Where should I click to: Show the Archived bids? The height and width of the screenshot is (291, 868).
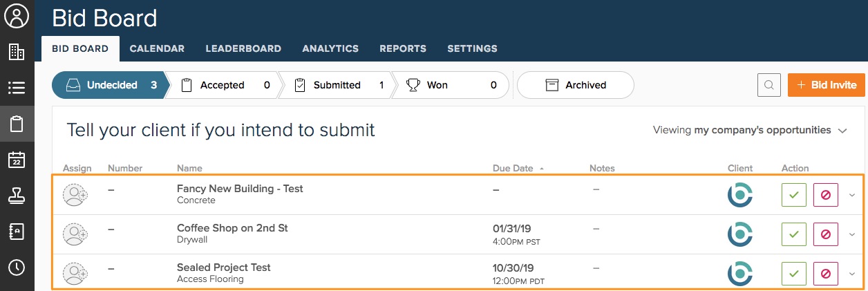[575, 85]
